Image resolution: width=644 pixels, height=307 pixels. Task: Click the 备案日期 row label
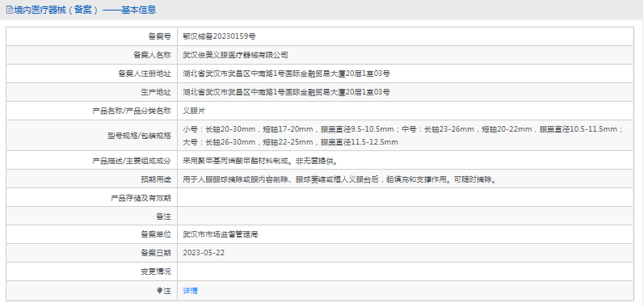click(156, 253)
